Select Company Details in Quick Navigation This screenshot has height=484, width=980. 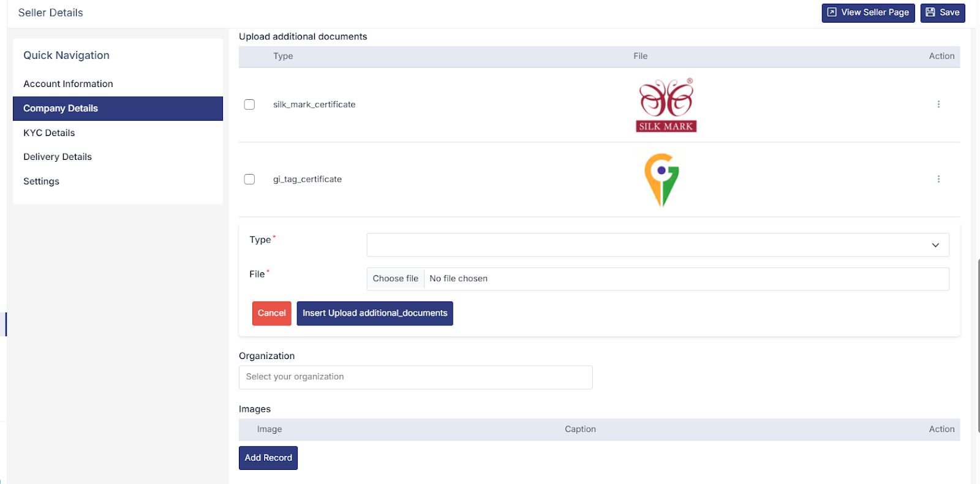[61, 108]
